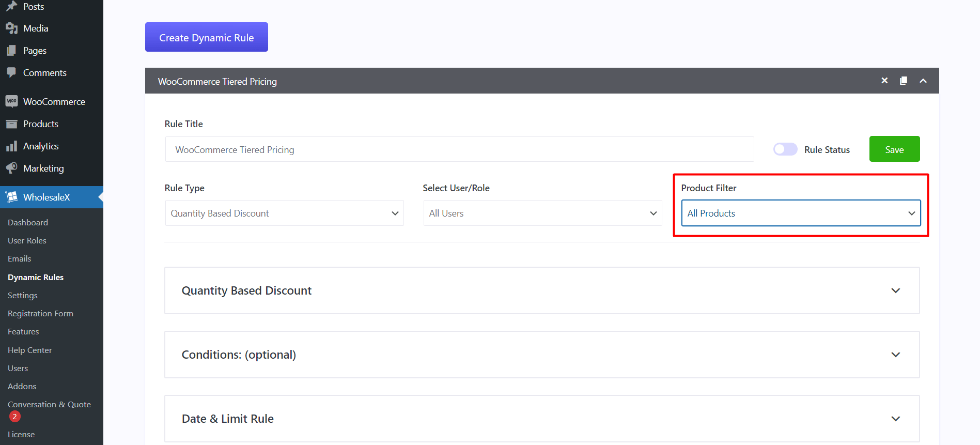Image resolution: width=980 pixels, height=445 pixels.
Task: Open the Users submenu link
Action: tap(18, 368)
